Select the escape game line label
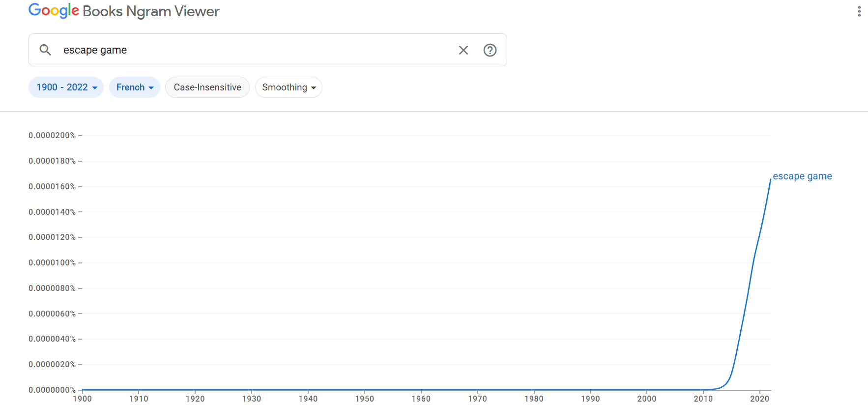Image resolution: width=868 pixels, height=405 pixels. click(802, 176)
